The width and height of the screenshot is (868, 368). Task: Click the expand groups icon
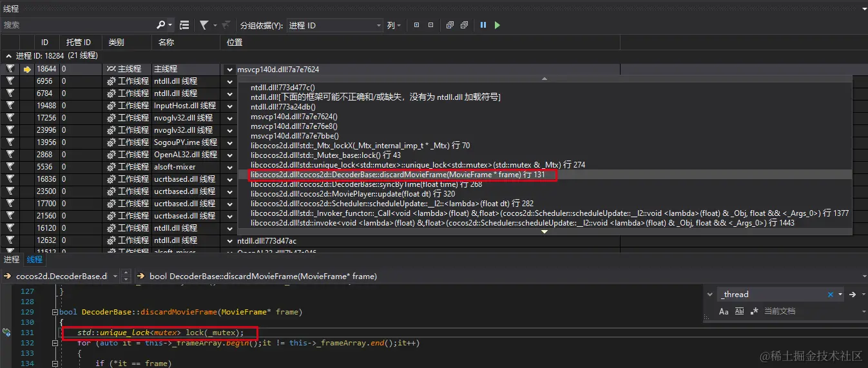pos(416,25)
